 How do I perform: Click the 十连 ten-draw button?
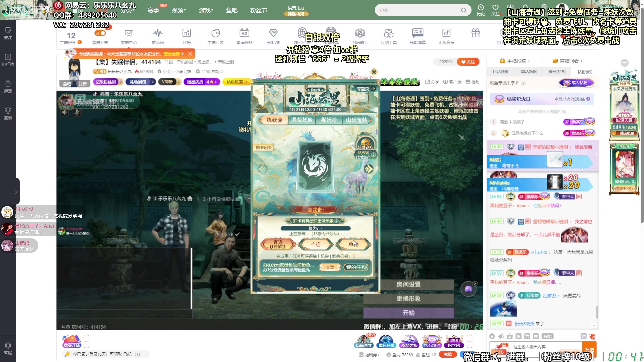[x=315, y=244]
